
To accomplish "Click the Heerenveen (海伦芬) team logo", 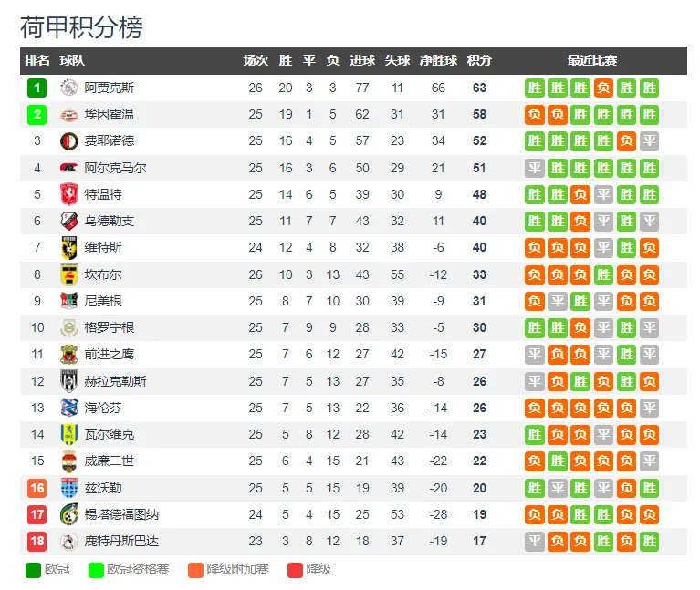I will 69,408.
